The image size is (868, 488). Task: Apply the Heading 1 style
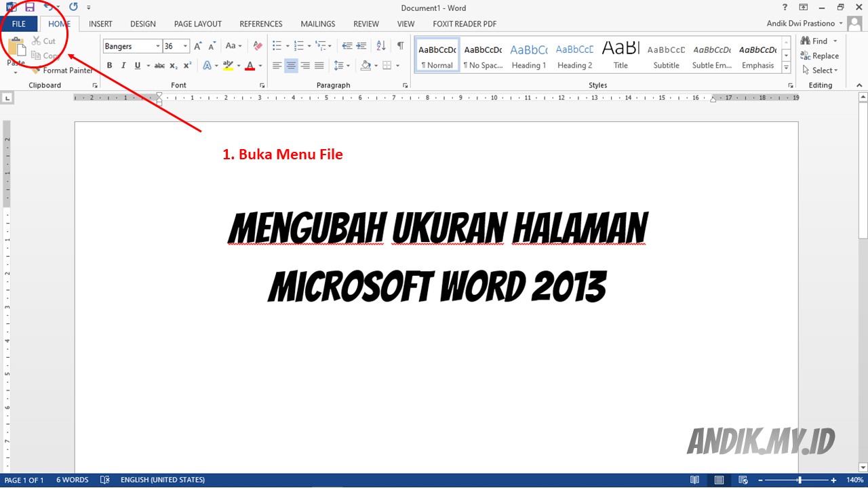529,55
